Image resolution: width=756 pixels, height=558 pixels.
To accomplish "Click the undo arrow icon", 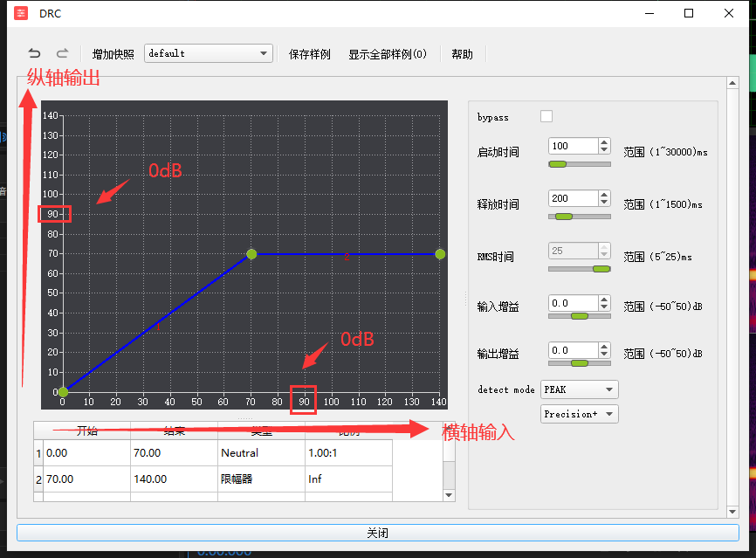I will coord(34,53).
